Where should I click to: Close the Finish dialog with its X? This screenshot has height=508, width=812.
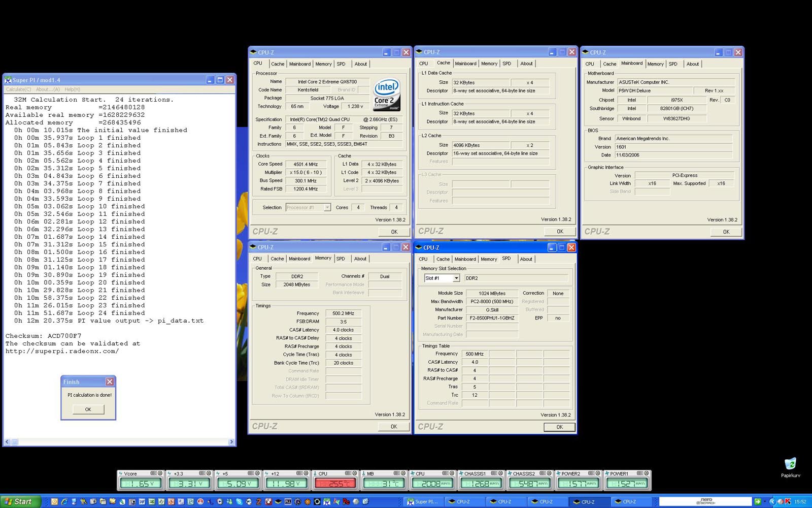[x=110, y=382]
